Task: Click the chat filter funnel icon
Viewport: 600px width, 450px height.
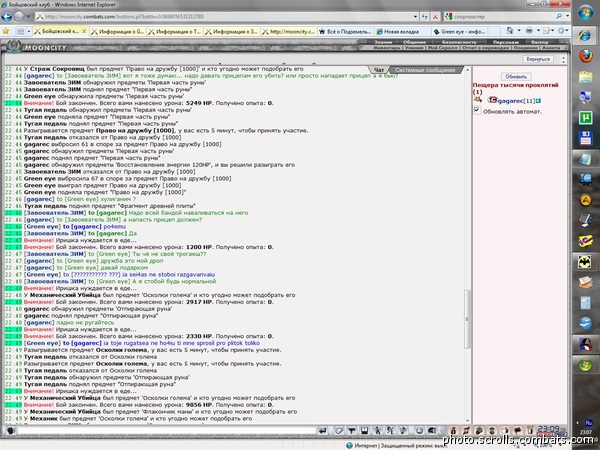Action: click(x=351, y=430)
